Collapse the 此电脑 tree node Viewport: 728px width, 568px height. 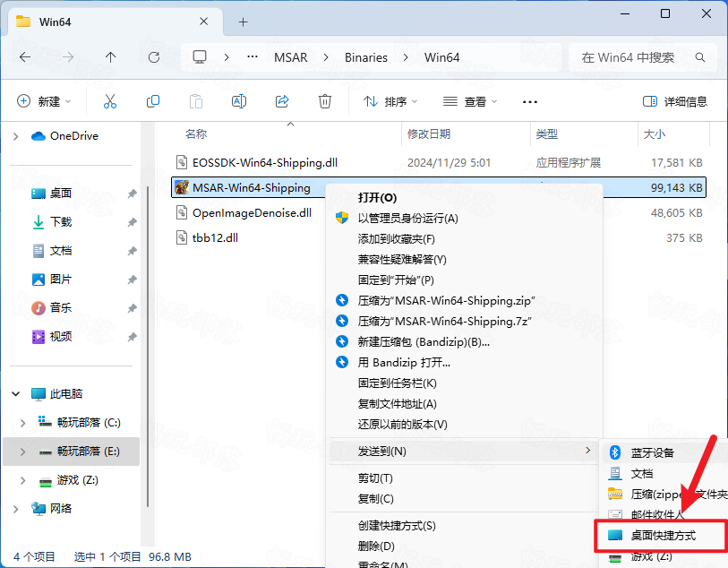[x=16, y=394]
